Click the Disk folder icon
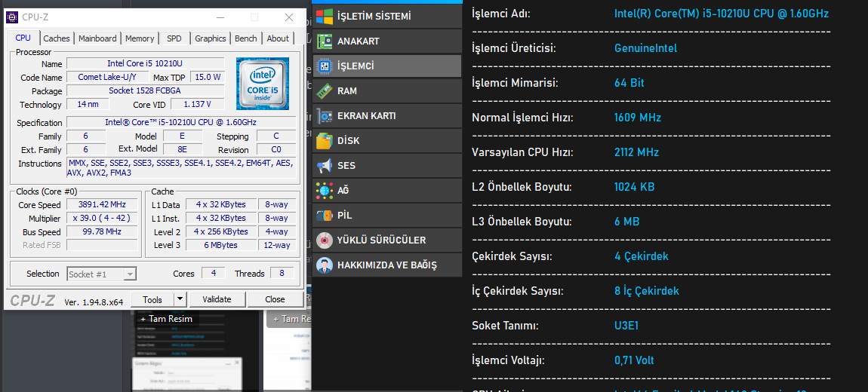This screenshot has width=868, height=392. click(324, 140)
